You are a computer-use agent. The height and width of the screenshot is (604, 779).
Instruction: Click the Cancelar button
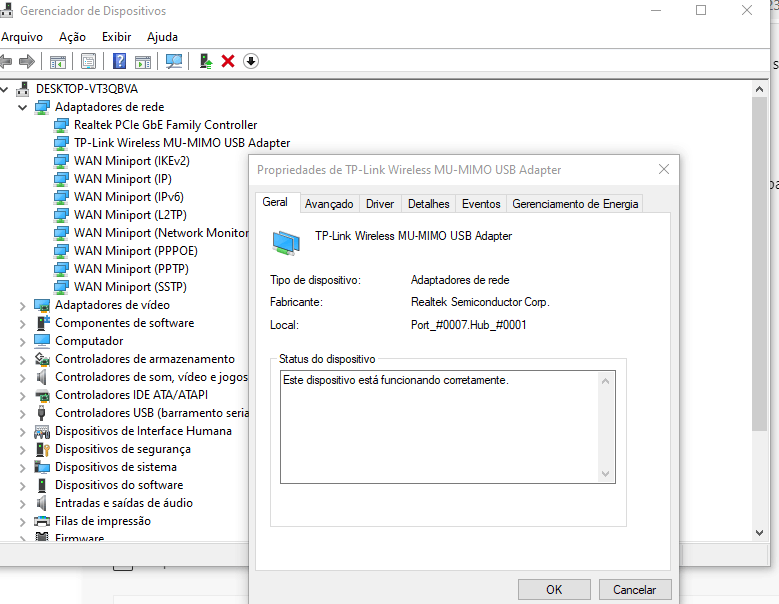pyautogui.click(x=634, y=590)
